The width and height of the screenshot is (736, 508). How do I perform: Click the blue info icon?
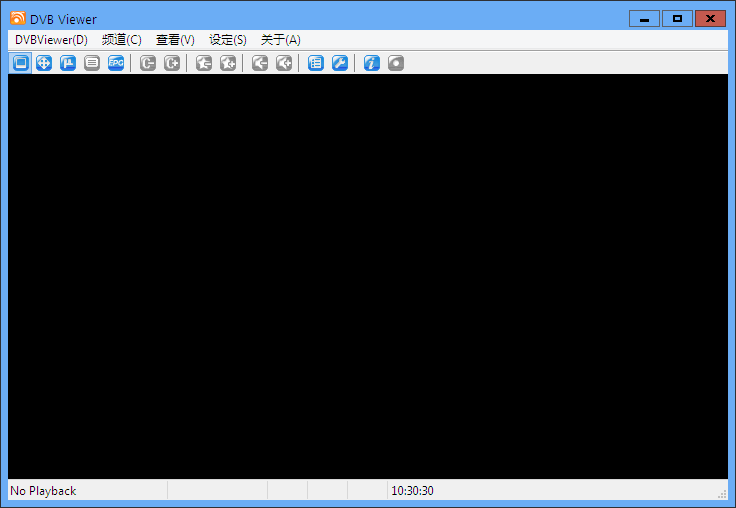(x=372, y=63)
